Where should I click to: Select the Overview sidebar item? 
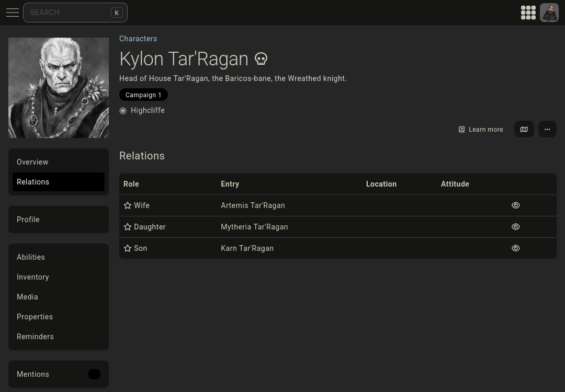click(32, 162)
